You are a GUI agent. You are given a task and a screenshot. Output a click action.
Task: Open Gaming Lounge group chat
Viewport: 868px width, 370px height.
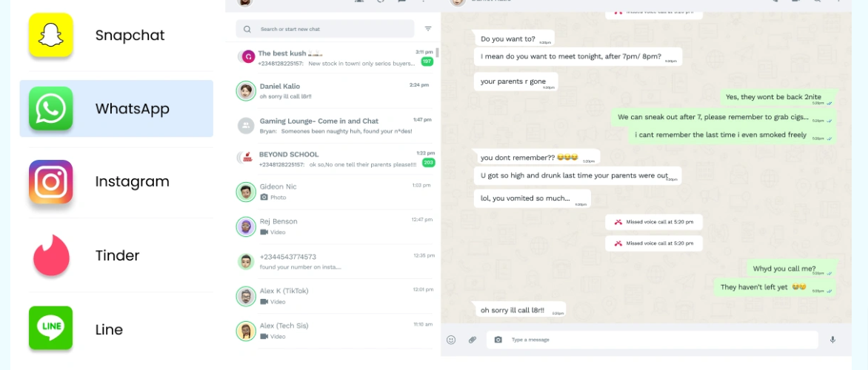(x=333, y=126)
